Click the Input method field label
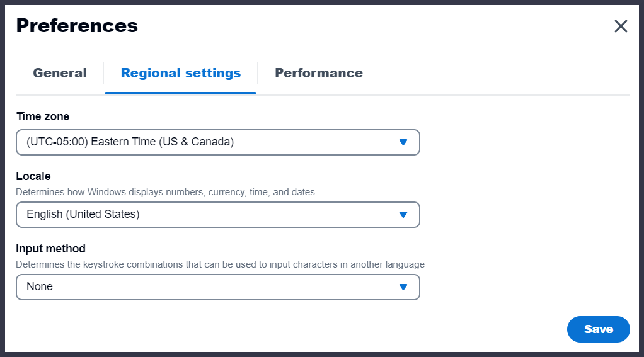Screen dimensions: 644x357 point(50,249)
